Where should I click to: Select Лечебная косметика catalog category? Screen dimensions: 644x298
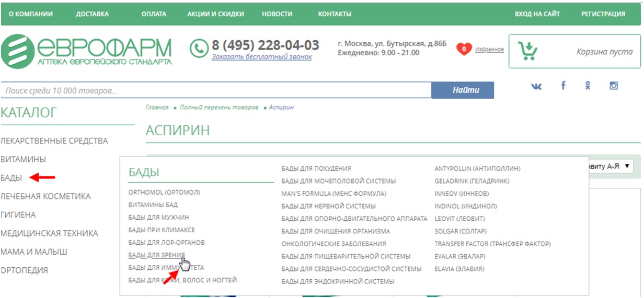[45, 196]
